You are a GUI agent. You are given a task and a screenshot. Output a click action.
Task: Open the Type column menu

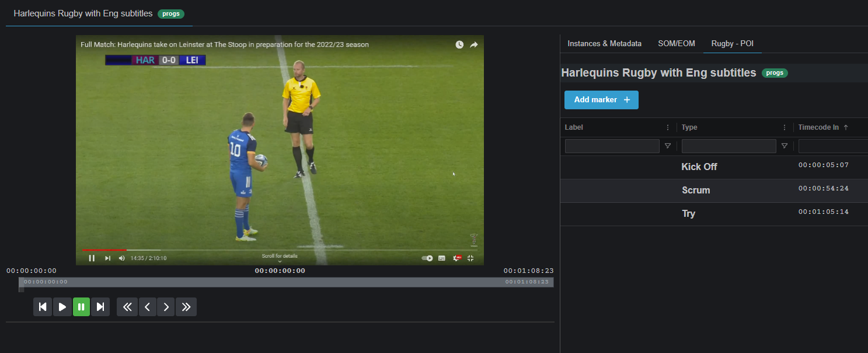(785, 127)
